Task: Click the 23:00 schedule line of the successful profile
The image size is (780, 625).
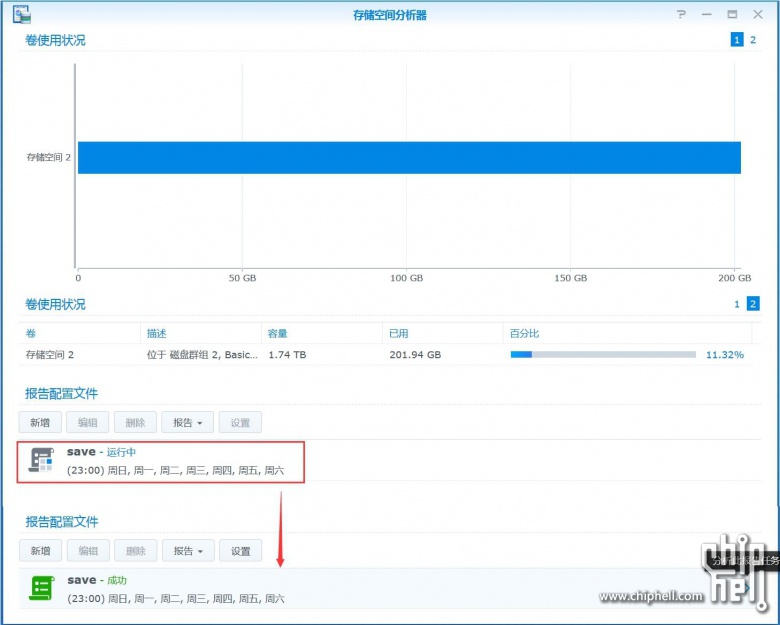Action: (x=176, y=599)
